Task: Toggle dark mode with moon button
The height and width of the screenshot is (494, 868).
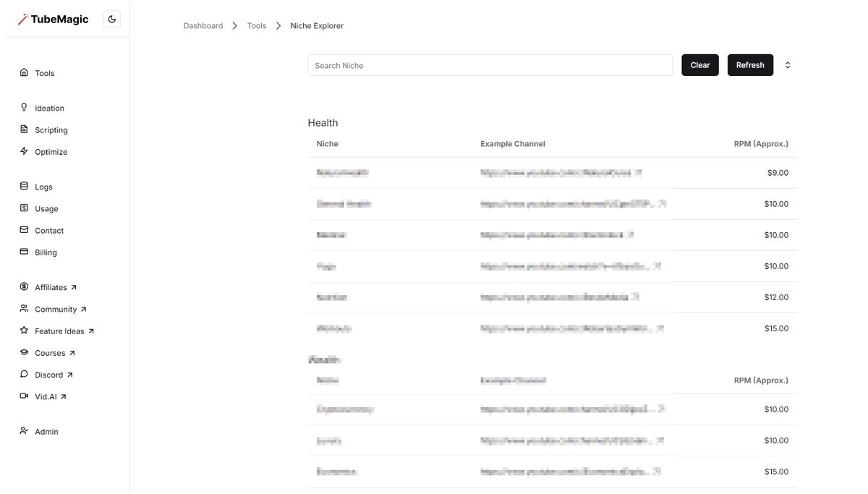Action: (x=112, y=20)
